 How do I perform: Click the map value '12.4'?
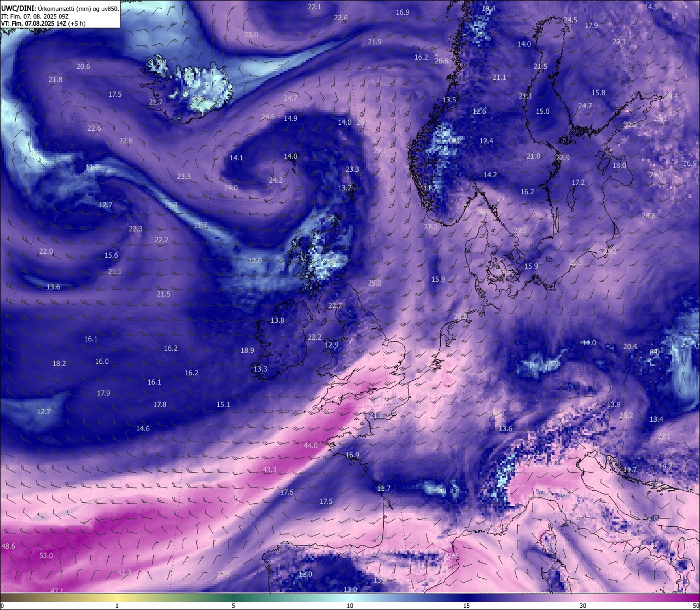tap(486, 141)
